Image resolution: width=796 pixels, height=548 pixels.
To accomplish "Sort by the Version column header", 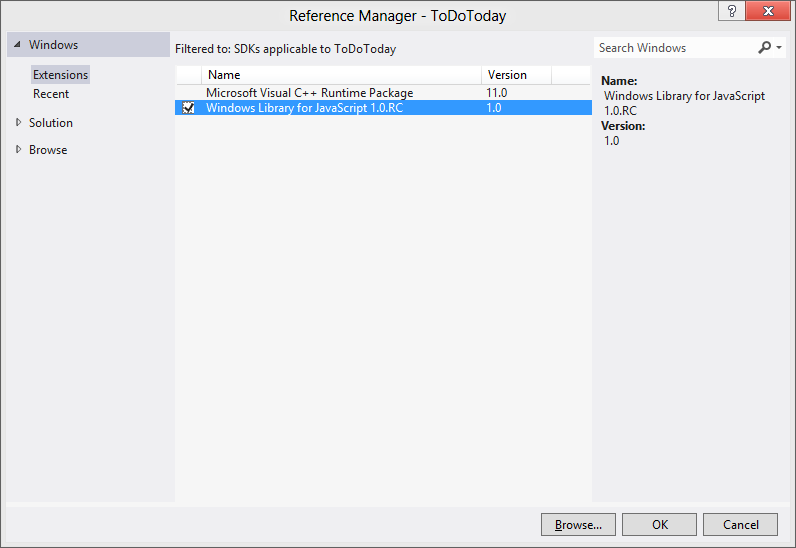I will (x=516, y=75).
